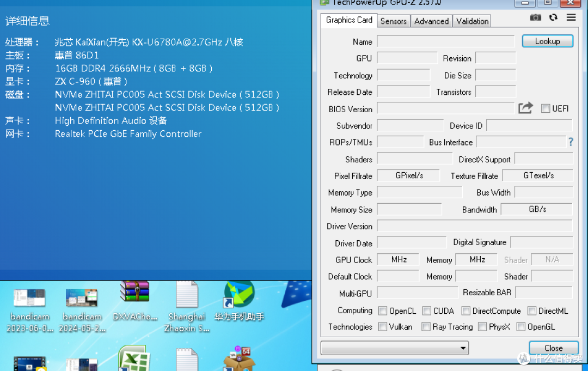
Task: Click the Bus Interface question mark
Action: tap(571, 142)
